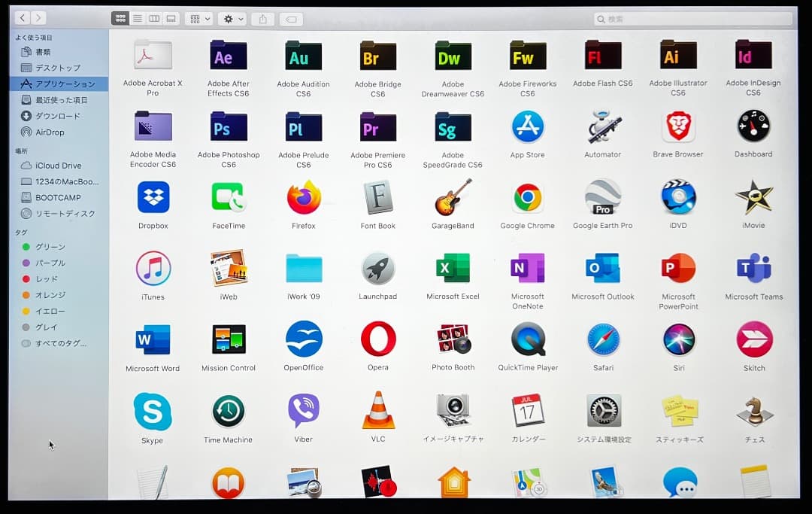Open the gear action menu dropdown
Image resolution: width=812 pixels, height=514 pixels.
click(232, 19)
